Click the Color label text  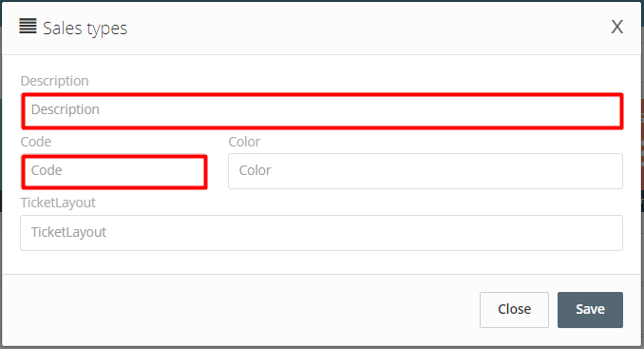coord(244,142)
